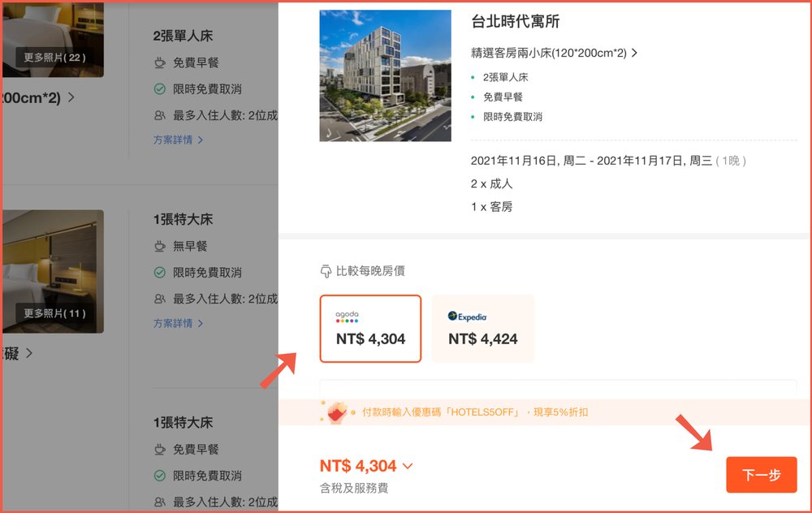Click the price-tag icon next to 比較每晚房價
The height and width of the screenshot is (513, 812).
325,271
